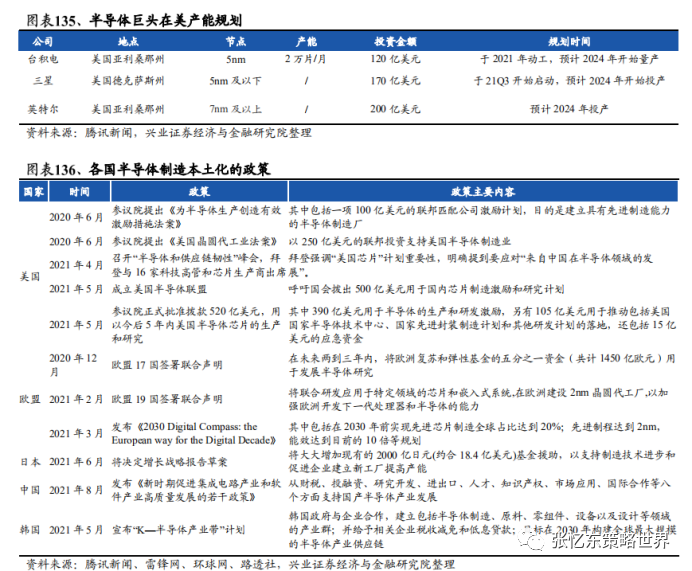Image resolution: width=692 pixels, height=571 pixels.
Task: Click '2030 Digital Compass' policy cell
Action: [194, 433]
